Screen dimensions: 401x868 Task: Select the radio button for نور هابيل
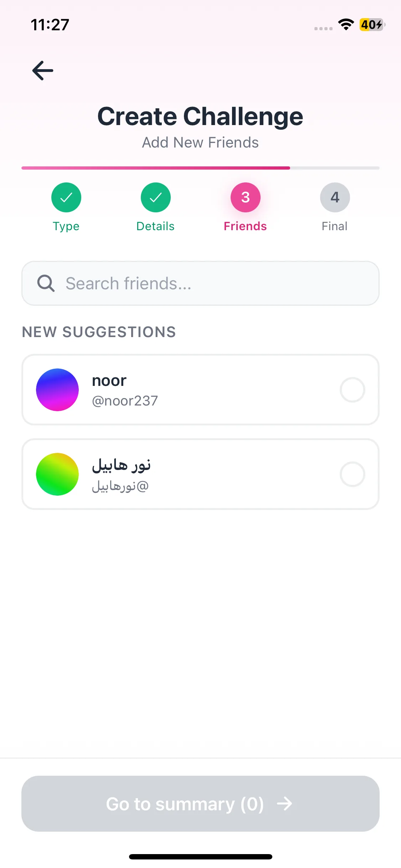(352, 474)
